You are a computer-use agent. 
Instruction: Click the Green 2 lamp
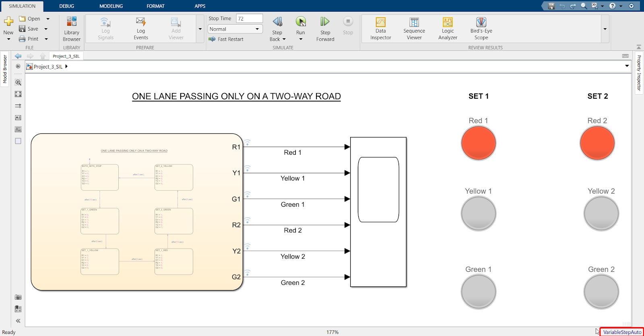point(601,292)
